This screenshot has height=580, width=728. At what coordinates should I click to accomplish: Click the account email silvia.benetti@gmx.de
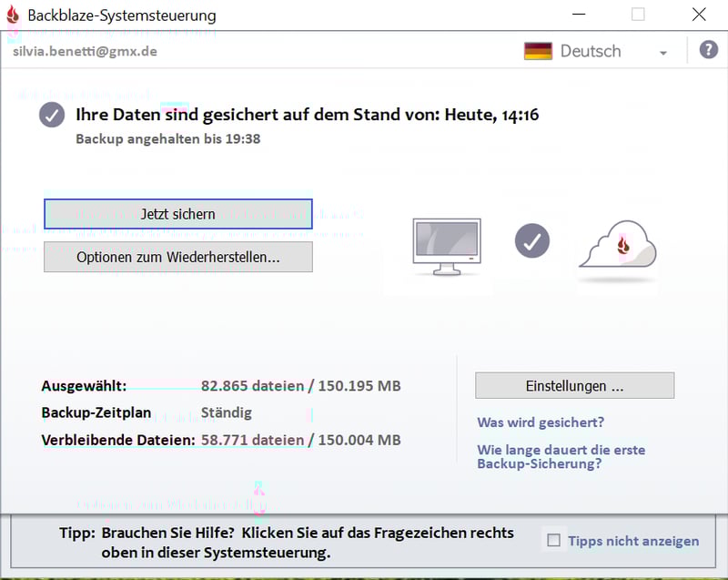coord(85,51)
